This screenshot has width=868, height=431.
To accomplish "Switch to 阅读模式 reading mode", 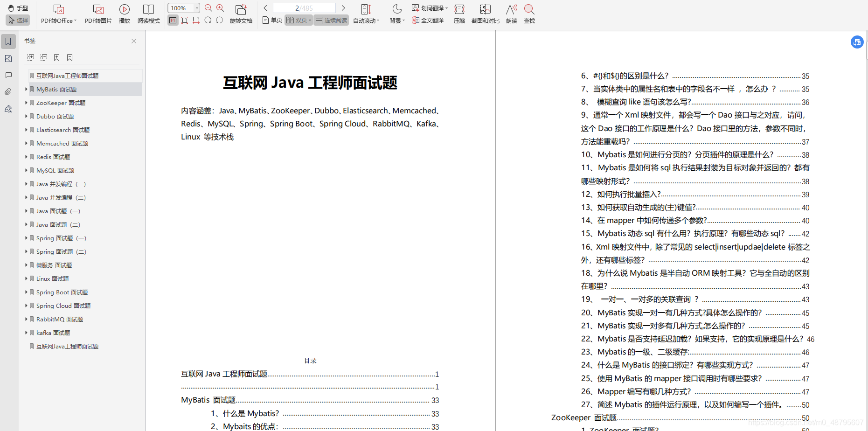I will [x=149, y=14].
